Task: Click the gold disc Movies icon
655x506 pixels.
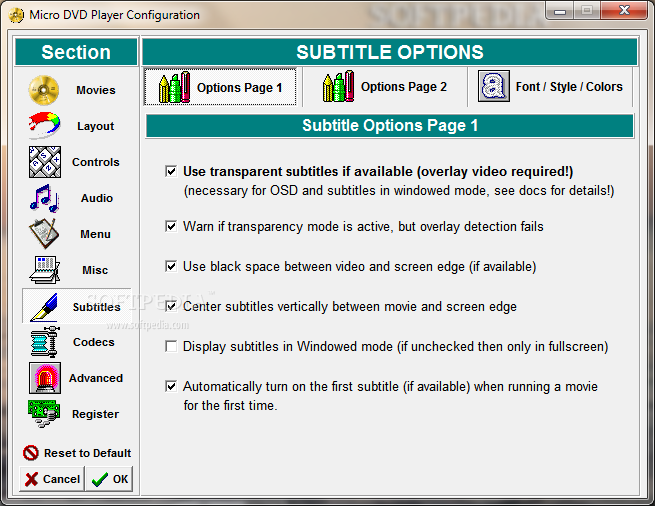Action: pyautogui.click(x=44, y=90)
